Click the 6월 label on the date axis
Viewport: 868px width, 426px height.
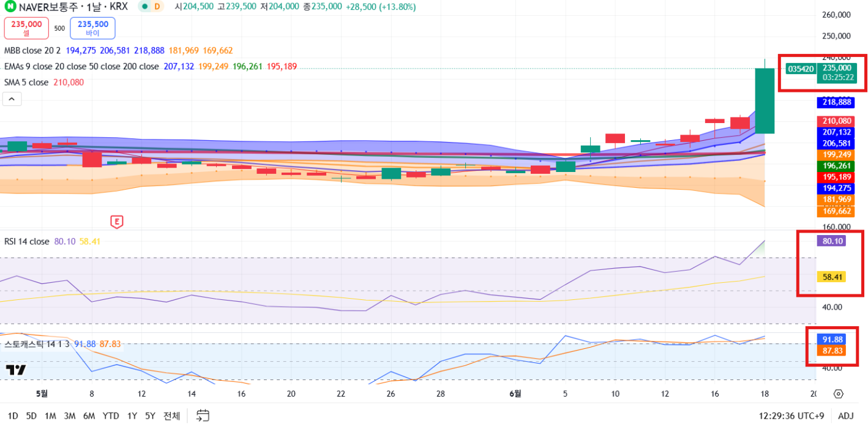click(515, 394)
